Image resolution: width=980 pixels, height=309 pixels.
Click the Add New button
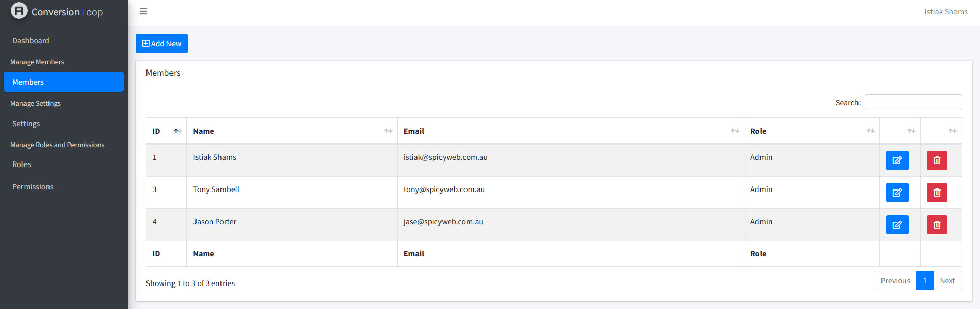(x=162, y=43)
